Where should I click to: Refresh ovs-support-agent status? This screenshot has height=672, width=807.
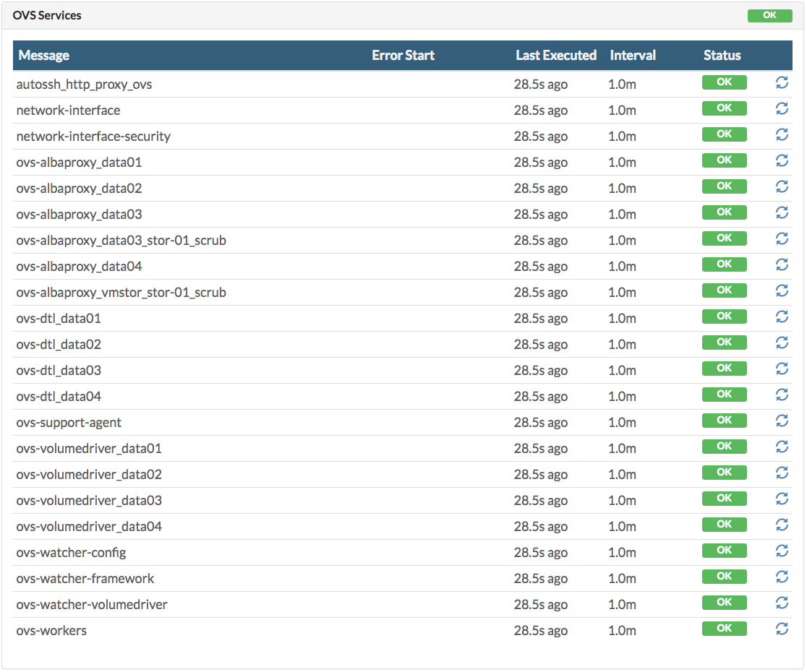tap(781, 421)
